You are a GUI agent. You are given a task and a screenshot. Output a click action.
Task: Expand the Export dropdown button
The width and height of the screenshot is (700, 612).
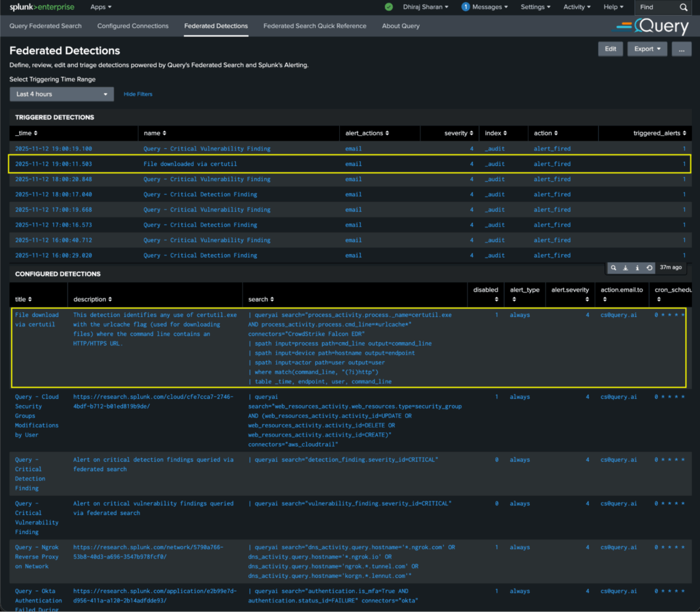[x=647, y=49]
